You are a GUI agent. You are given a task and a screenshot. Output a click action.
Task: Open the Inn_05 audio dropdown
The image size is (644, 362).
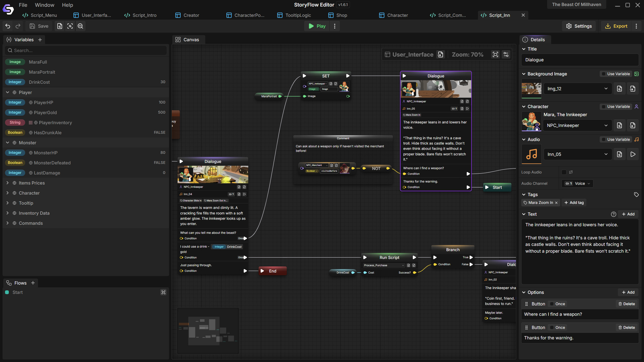click(x=578, y=154)
